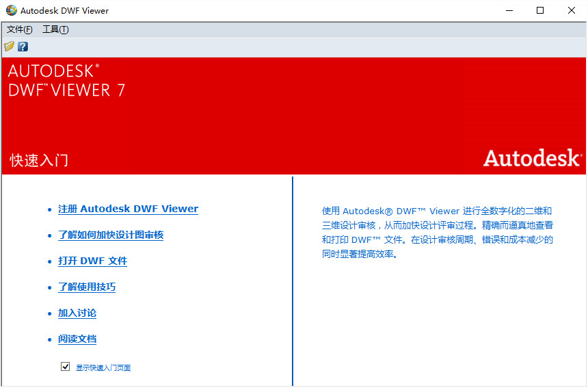
Task: Click the AUTODESK DWF VIEWER 7 banner title
Action: pos(66,80)
